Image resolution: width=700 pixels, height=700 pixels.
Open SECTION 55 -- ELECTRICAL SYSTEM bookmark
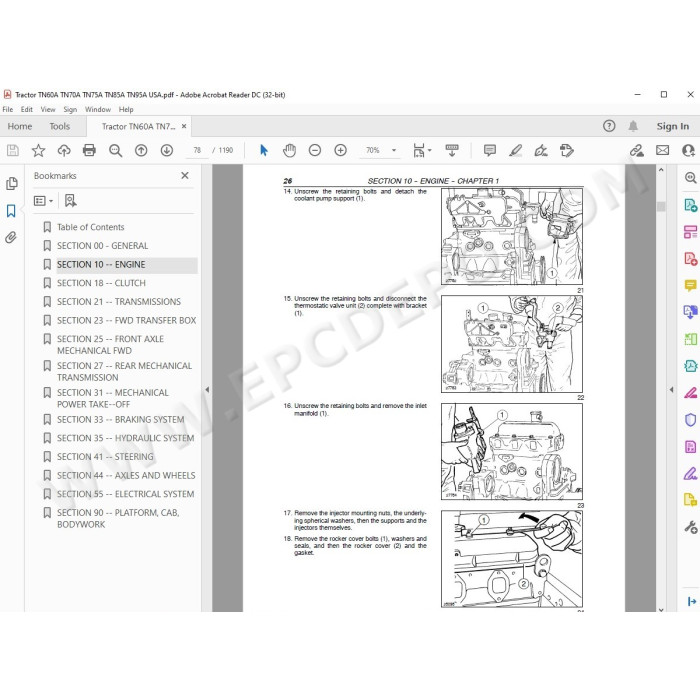point(125,494)
